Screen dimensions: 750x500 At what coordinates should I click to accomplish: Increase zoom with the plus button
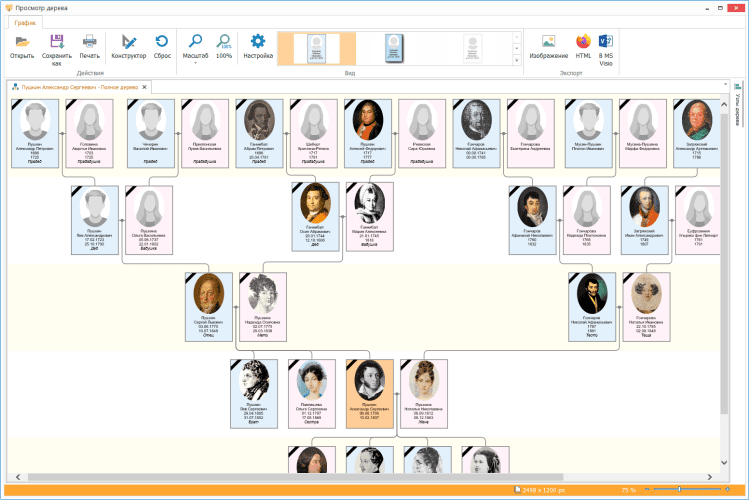pos(728,489)
